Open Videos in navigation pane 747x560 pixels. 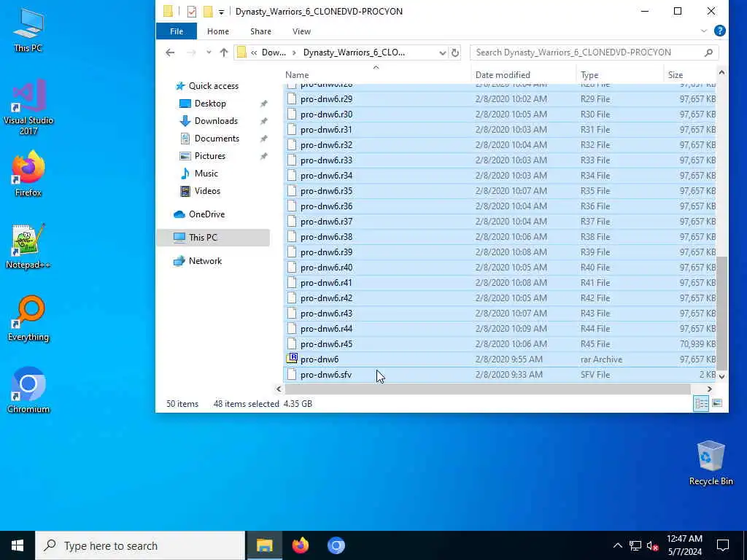pyautogui.click(x=207, y=191)
